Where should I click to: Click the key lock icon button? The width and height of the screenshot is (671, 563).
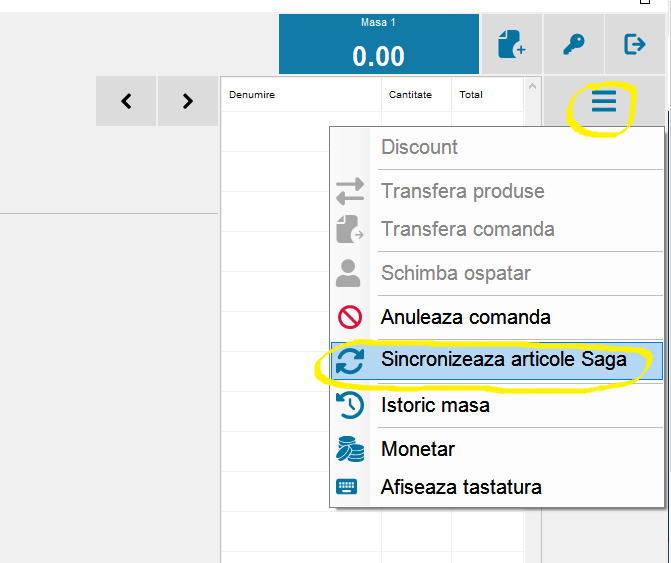[573, 44]
